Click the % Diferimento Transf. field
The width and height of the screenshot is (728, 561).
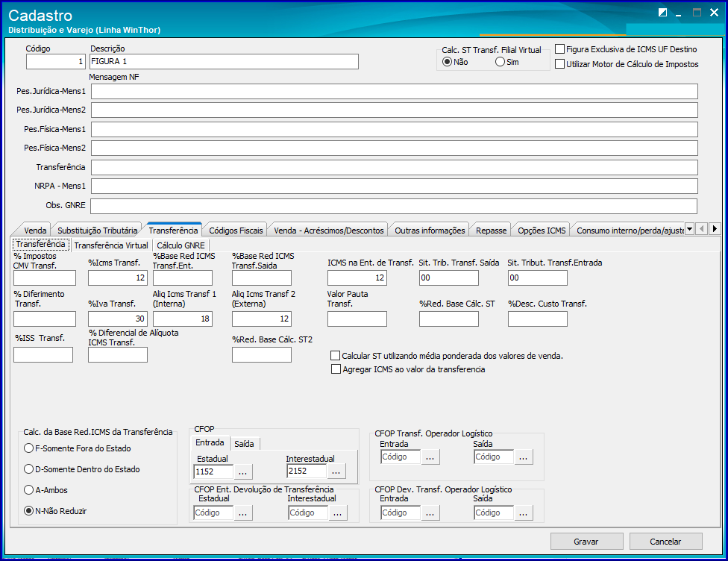tap(45, 319)
